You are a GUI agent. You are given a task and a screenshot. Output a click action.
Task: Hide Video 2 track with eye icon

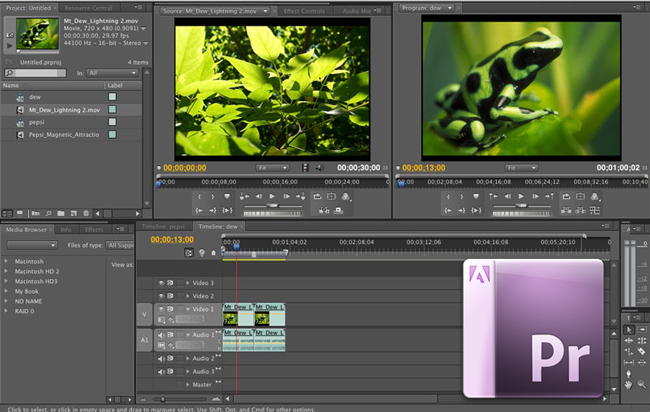[x=161, y=296]
